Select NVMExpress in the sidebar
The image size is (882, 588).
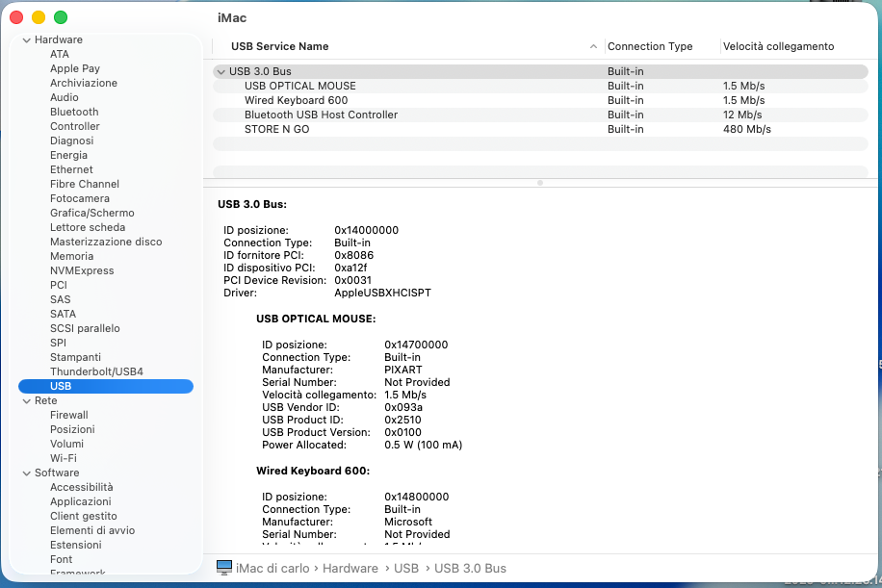click(82, 270)
